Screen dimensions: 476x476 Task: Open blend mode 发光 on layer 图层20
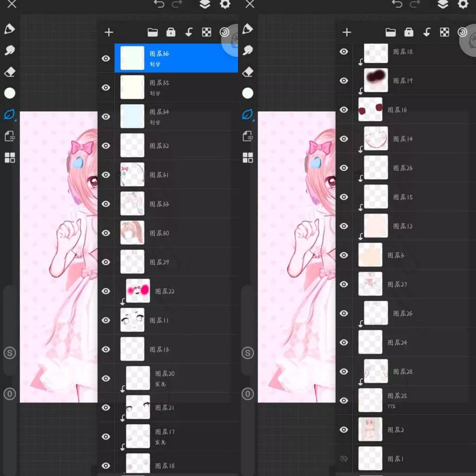coord(160,384)
